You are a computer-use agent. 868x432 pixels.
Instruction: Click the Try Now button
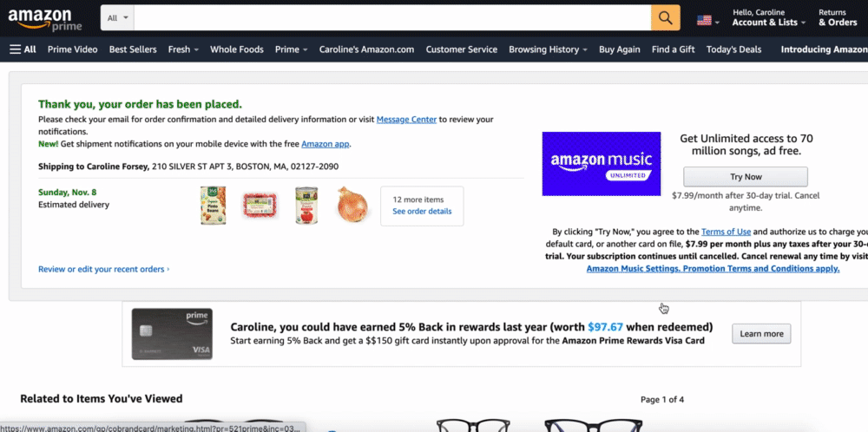tap(746, 177)
